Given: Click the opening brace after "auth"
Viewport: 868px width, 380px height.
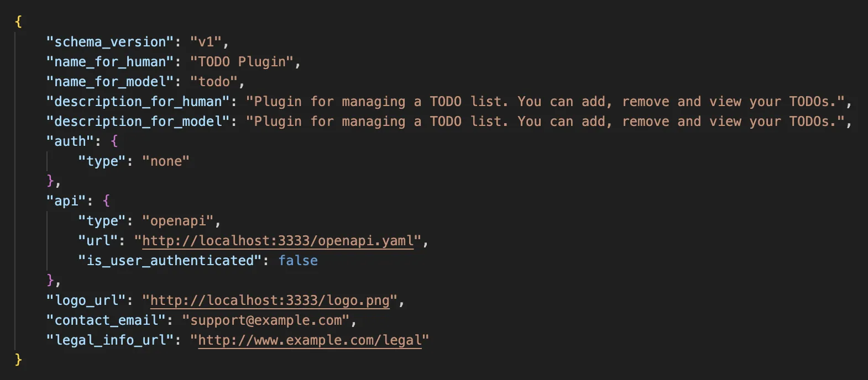Looking at the screenshot, I should [x=114, y=141].
